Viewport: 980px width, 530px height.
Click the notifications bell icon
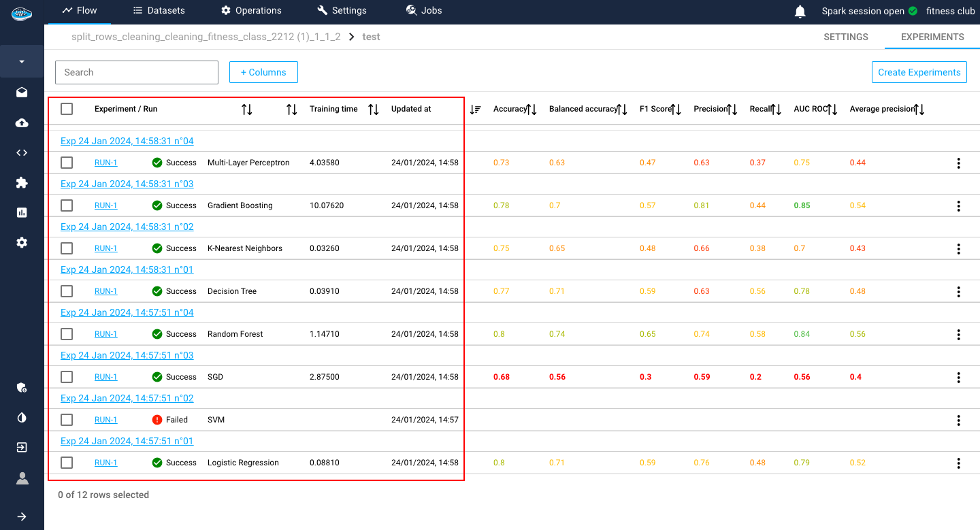pyautogui.click(x=800, y=11)
